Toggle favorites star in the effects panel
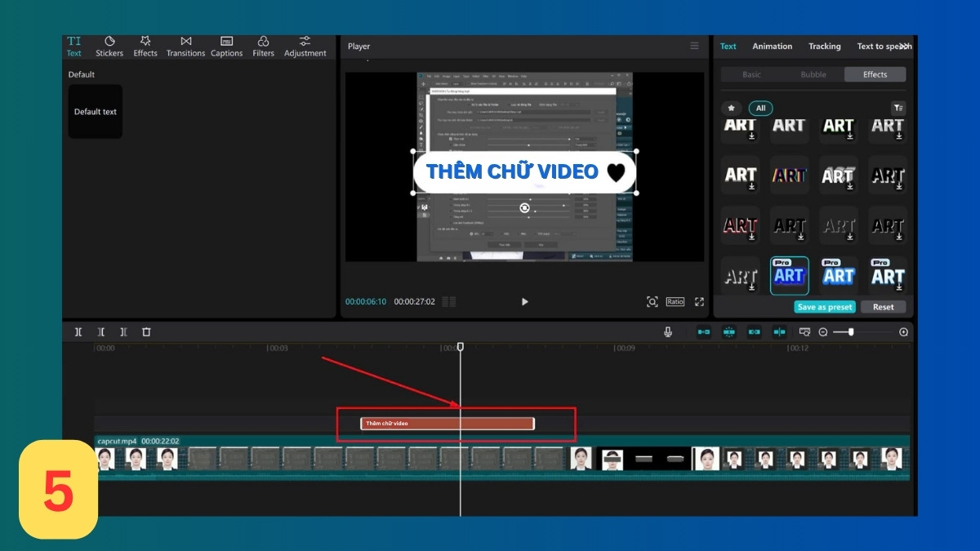980x551 pixels. point(731,107)
